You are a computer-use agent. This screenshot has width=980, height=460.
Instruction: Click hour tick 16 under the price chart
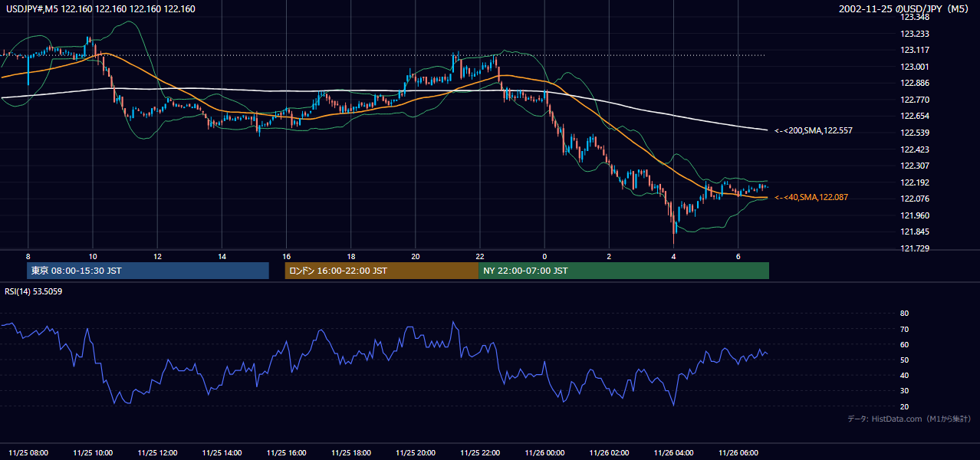point(287,255)
